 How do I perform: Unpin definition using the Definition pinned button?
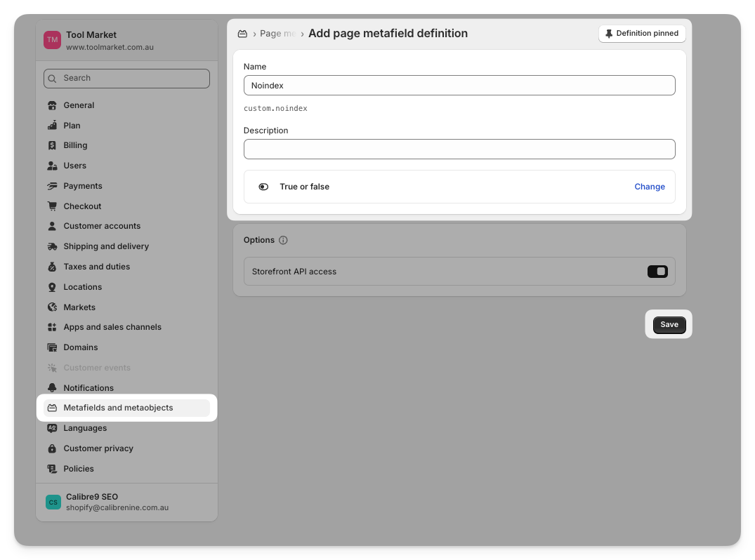(x=642, y=34)
